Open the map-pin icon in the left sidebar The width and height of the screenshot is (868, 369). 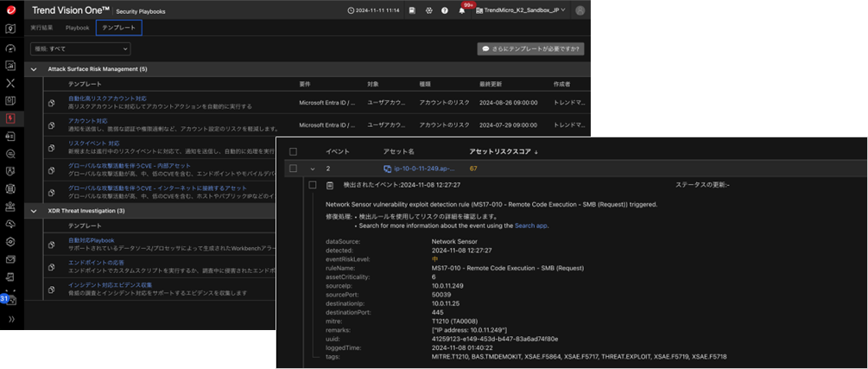[10, 28]
